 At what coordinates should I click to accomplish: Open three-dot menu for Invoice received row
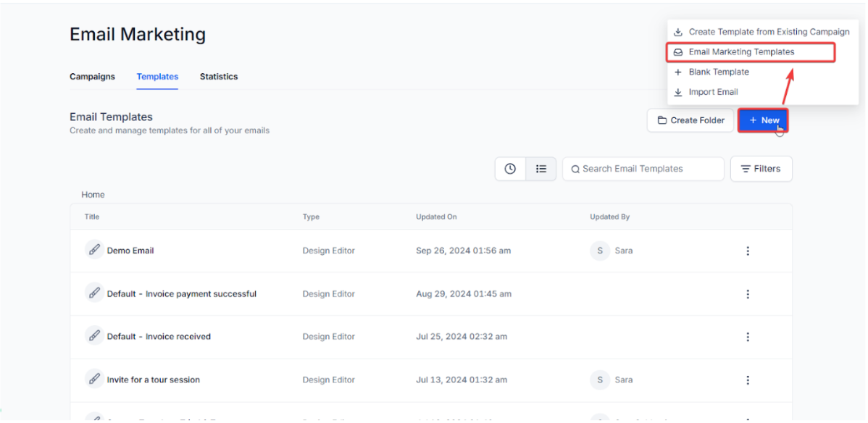click(x=748, y=337)
